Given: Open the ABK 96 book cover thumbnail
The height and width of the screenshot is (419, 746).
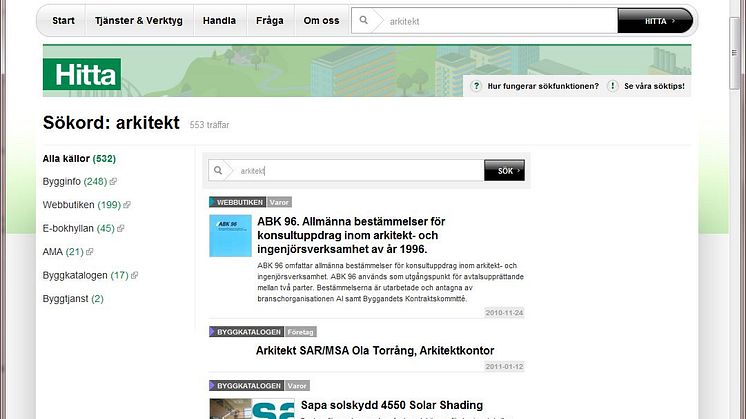Looking at the screenshot, I should point(230,235).
